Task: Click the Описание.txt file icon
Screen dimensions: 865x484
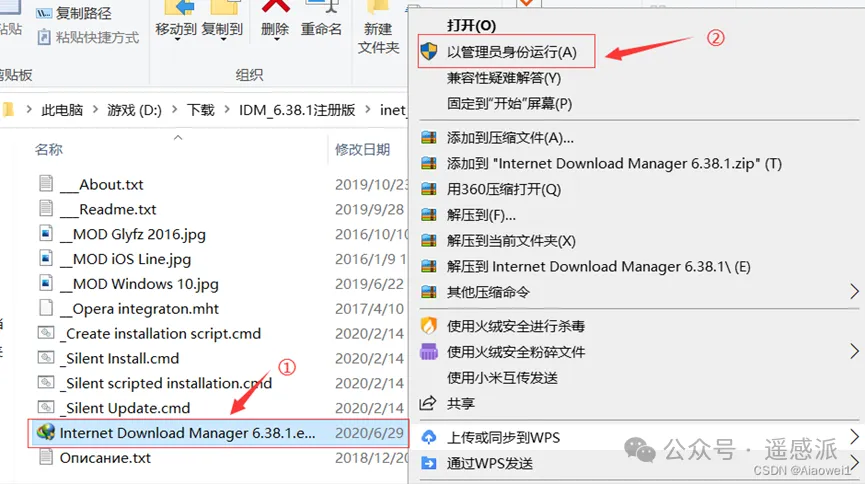Action: (46, 457)
